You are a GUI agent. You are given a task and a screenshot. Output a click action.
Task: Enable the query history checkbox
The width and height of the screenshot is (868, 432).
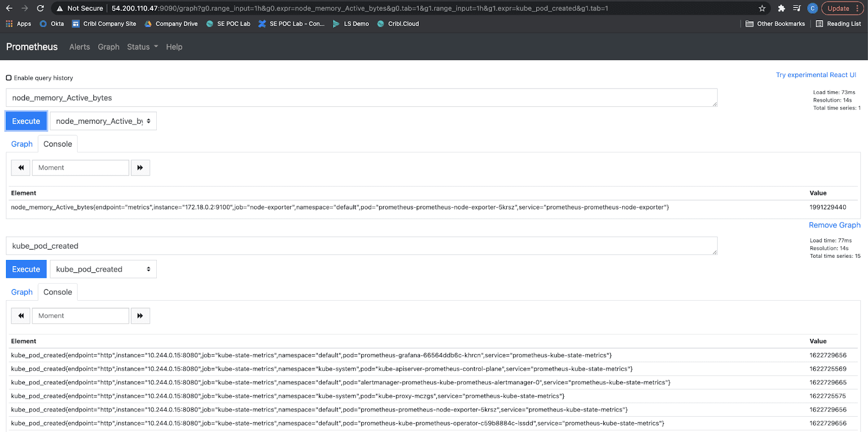point(9,78)
